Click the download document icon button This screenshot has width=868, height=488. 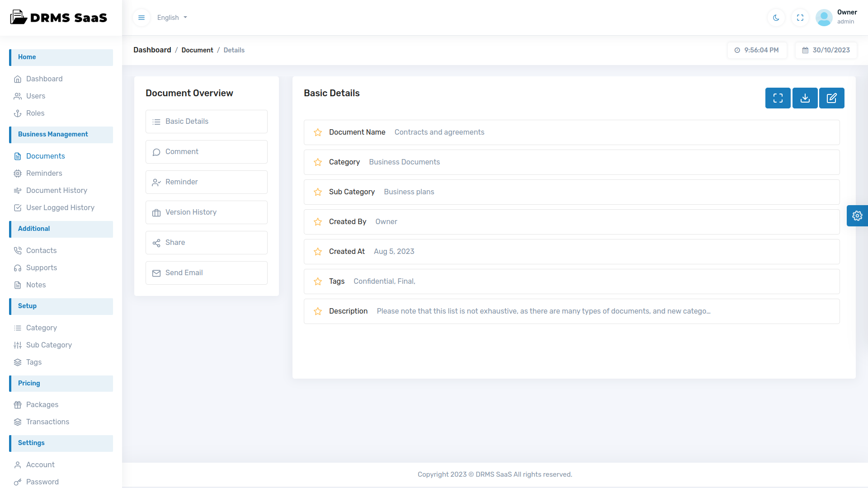pos(805,98)
